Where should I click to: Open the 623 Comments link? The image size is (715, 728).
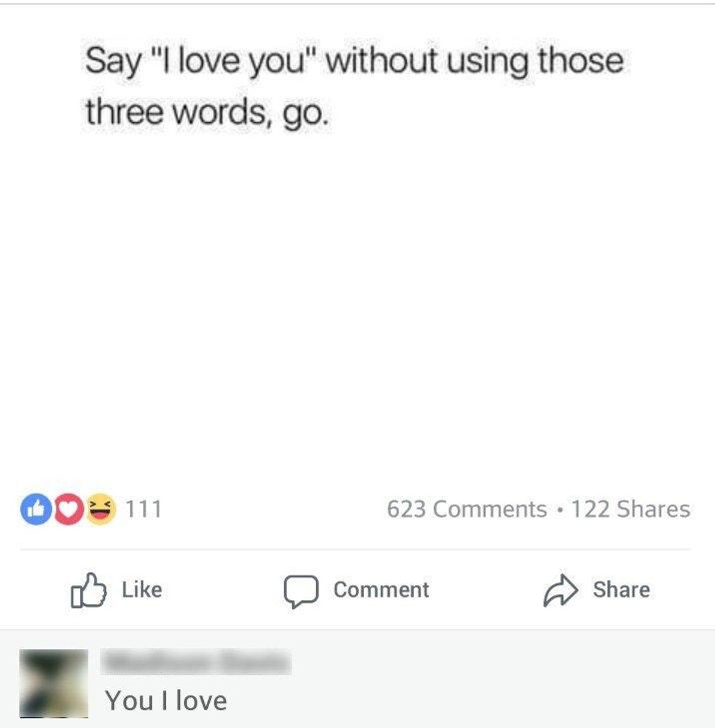[x=467, y=509]
